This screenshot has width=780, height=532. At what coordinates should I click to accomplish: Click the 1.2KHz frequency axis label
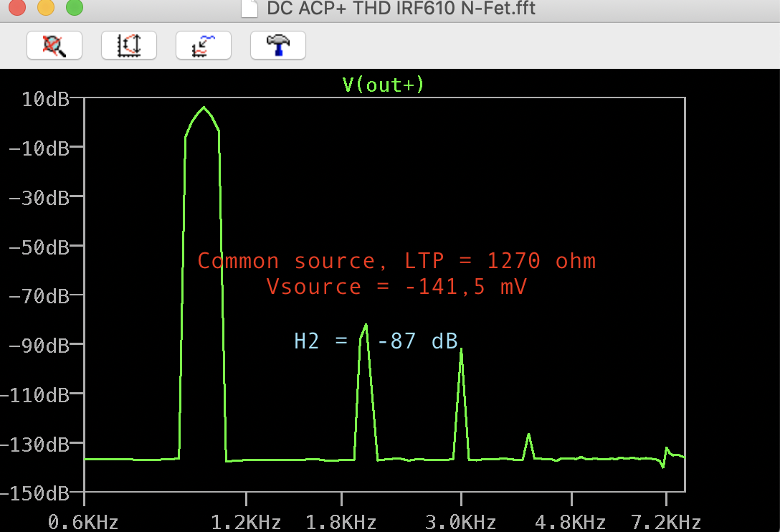pos(246,522)
